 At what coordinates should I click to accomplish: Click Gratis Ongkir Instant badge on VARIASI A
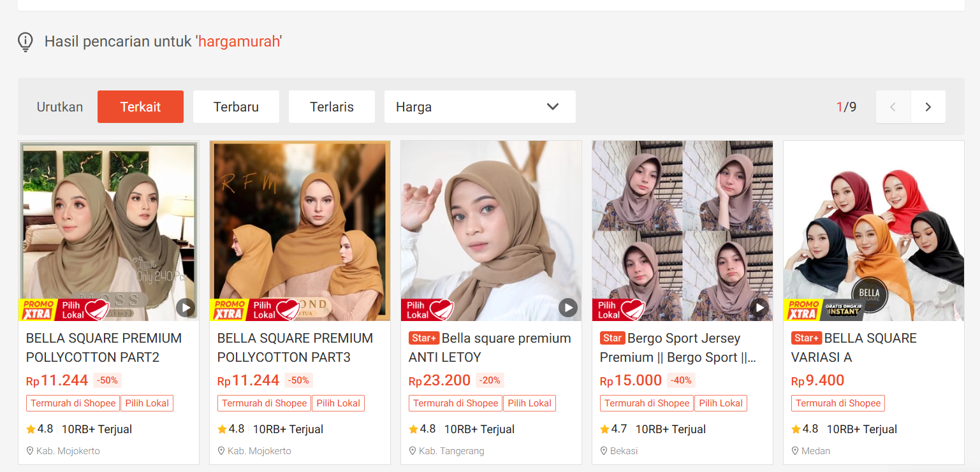(843, 310)
